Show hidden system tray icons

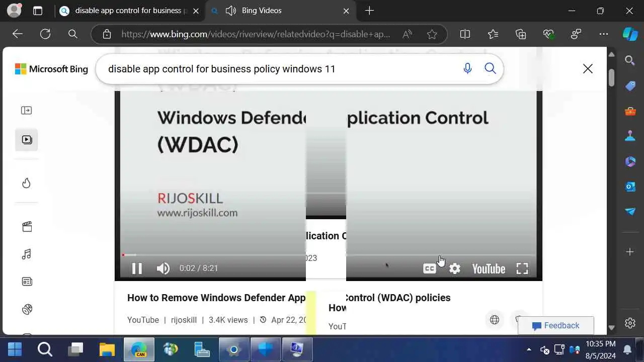point(529,349)
